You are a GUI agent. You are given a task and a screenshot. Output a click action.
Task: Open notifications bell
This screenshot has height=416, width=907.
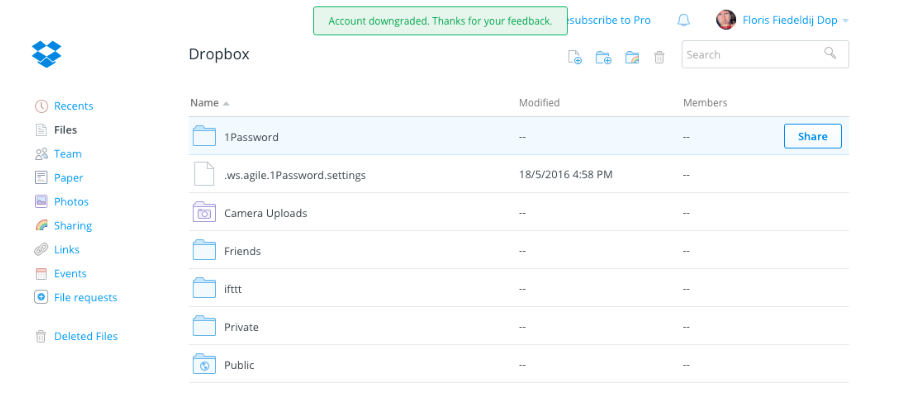[684, 20]
